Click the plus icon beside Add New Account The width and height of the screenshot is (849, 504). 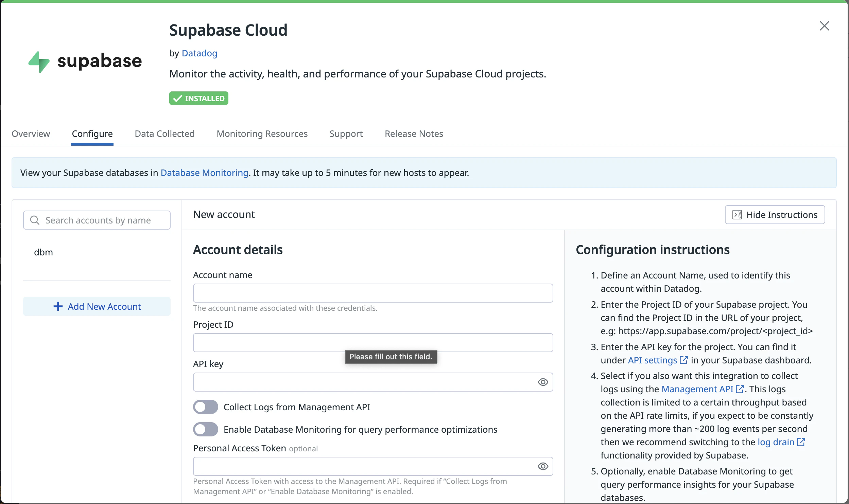[x=58, y=306]
